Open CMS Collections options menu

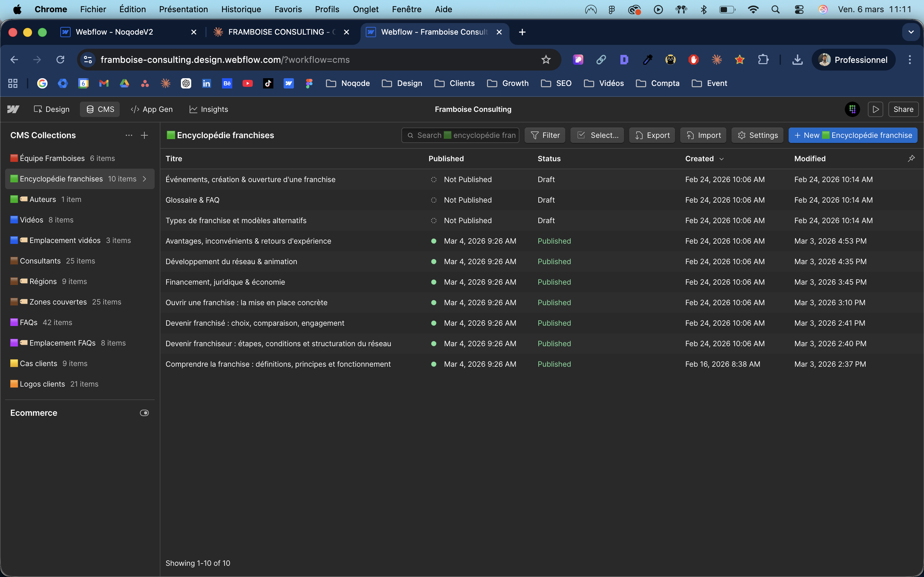(x=129, y=135)
